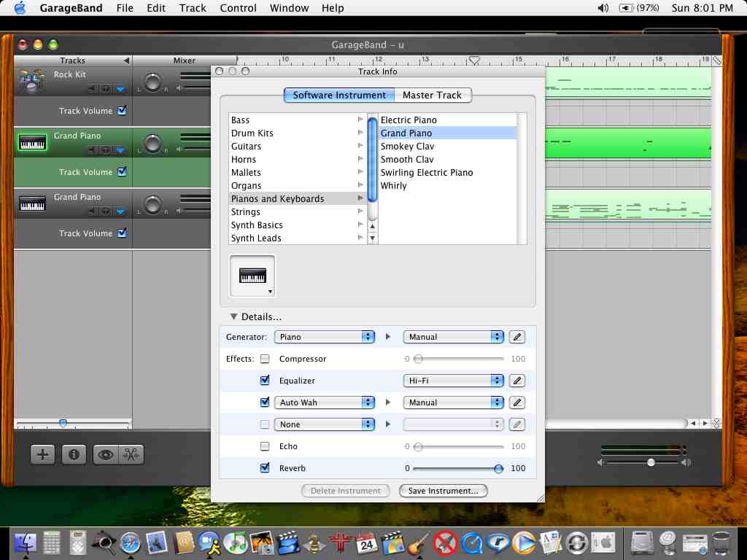This screenshot has height=560, width=747.
Task: Select Smokey Clav instrument
Action: click(x=448, y=146)
